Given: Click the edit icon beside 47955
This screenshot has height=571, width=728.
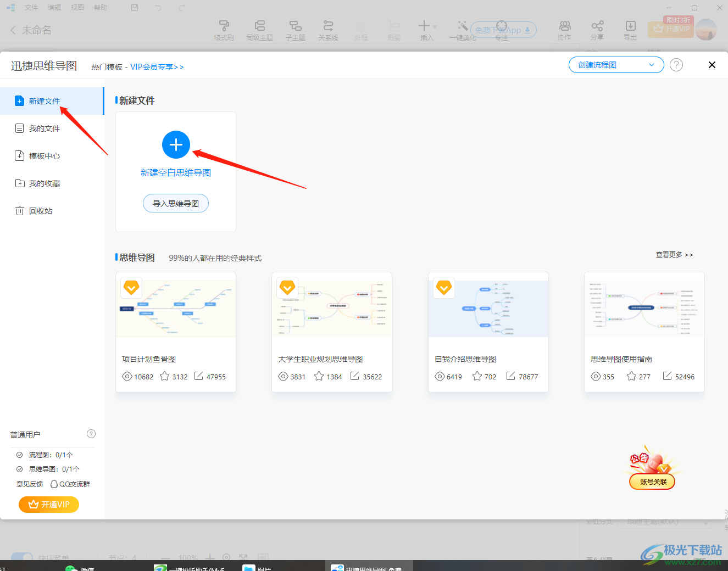Looking at the screenshot, I should pyautogui.click(x=199, y=376).
